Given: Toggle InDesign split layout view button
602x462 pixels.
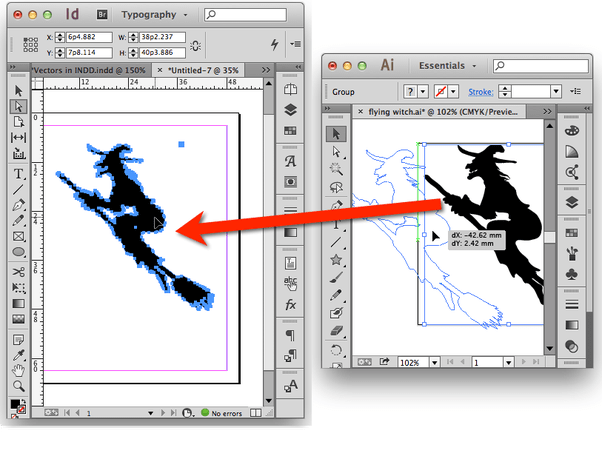Looking at the screenshot, I should 256,413.
